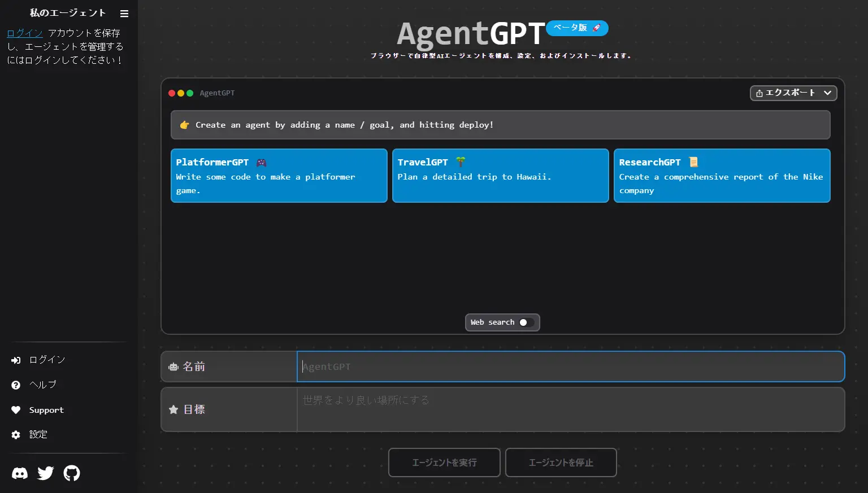The image size is (868, 493).
Task: Select the ログイン arrow icon in sidebar
Action: (x=16, y=360)
